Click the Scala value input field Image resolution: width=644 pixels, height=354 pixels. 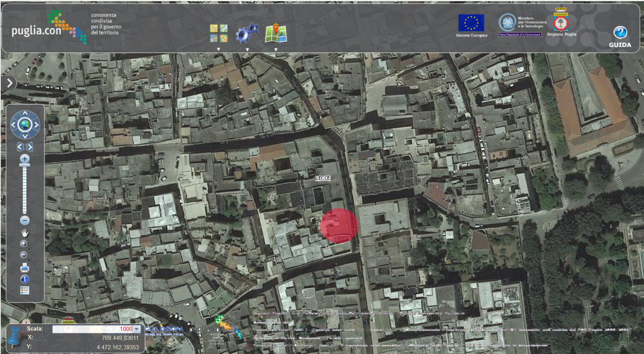(94, 329)
